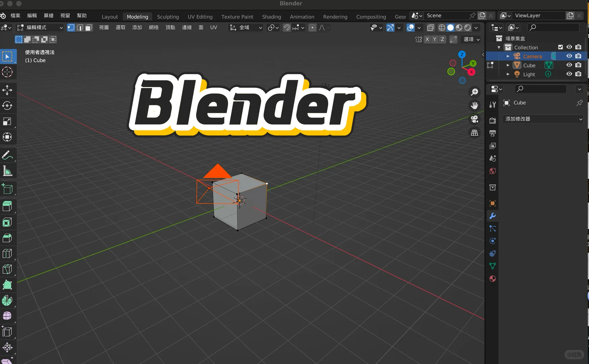Open the 選取 menu
This screenshot has height=364, width=589.
120,28
